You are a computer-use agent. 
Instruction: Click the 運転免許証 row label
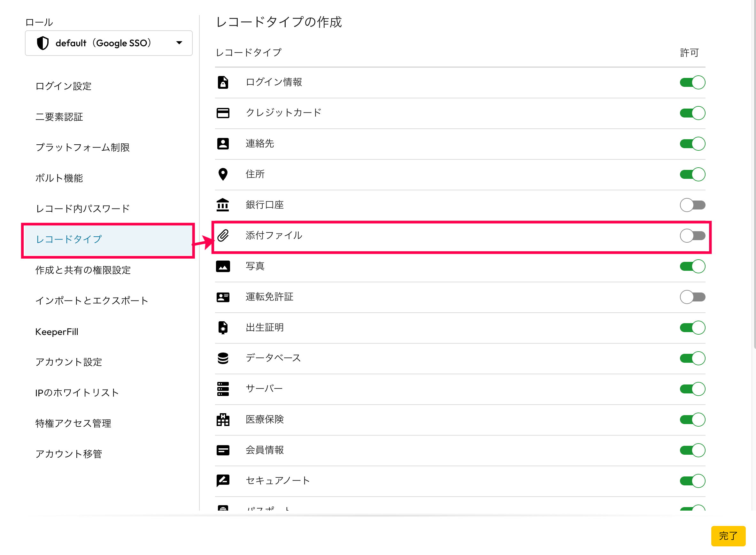269,297
